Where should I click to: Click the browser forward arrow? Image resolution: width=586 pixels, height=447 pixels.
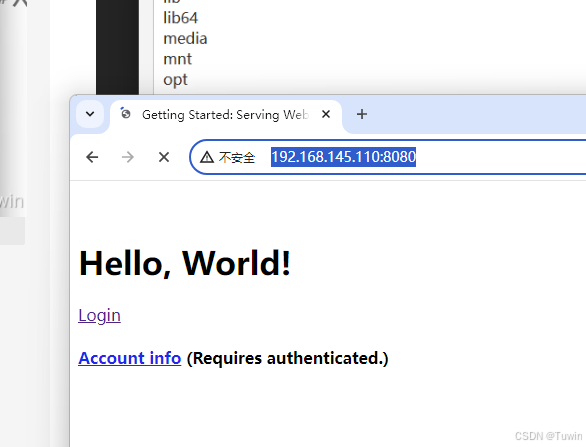pos(128,157)
